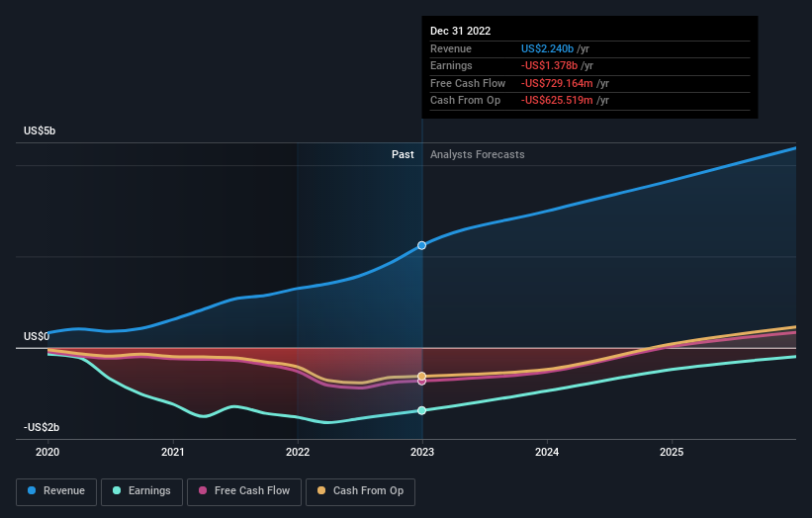Click the 2025 x-axis label
Viewport: 812px width, 518px height.
[x=672, y=452]
